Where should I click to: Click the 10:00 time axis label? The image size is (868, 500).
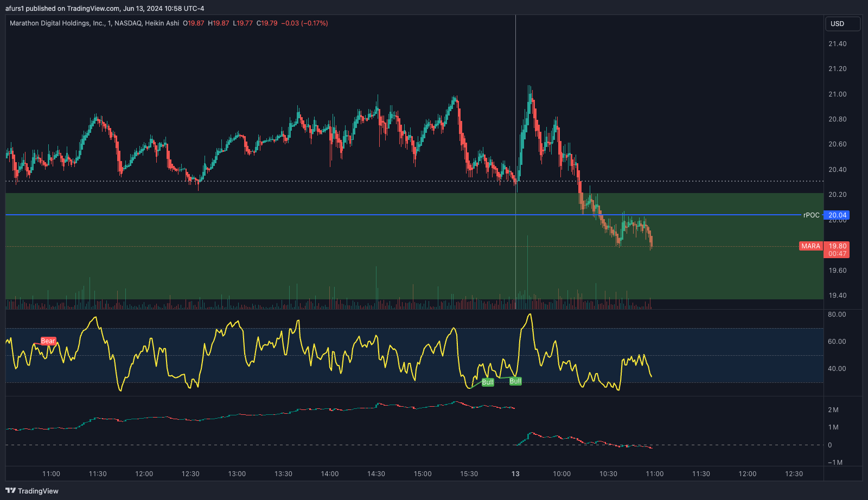point(561,474)
